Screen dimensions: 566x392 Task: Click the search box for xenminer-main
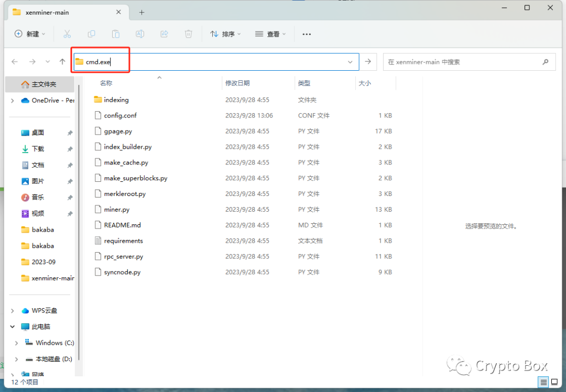click(x=469, y=62)
